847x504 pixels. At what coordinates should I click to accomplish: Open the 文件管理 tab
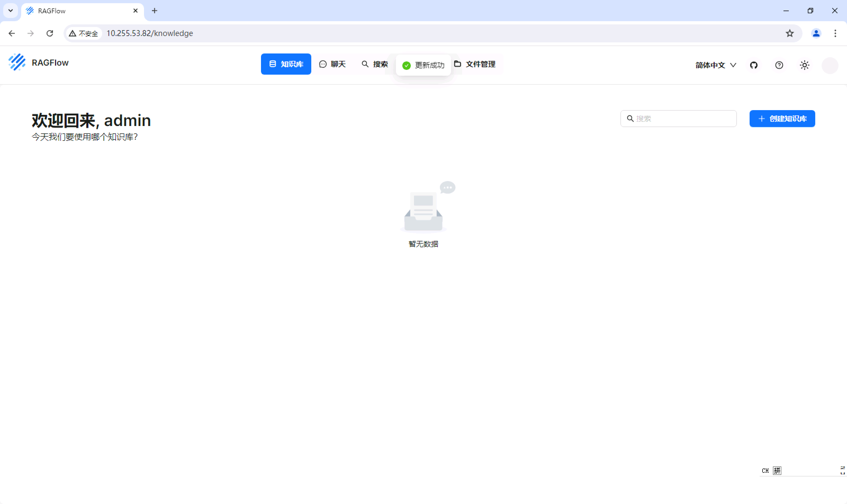pos(475,64)
